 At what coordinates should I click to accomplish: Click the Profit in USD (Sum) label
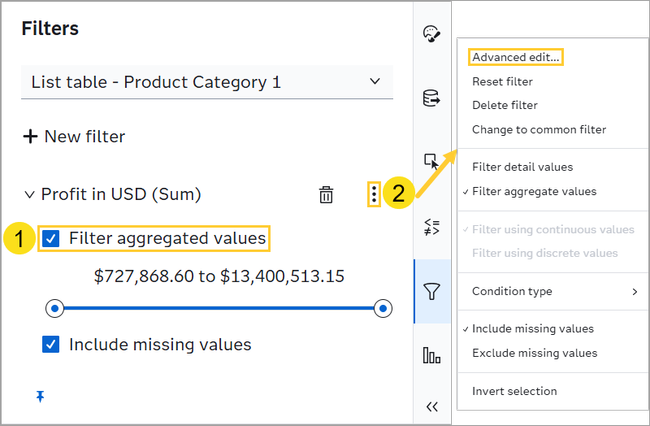pyautogui.click(x=121, y=194)
